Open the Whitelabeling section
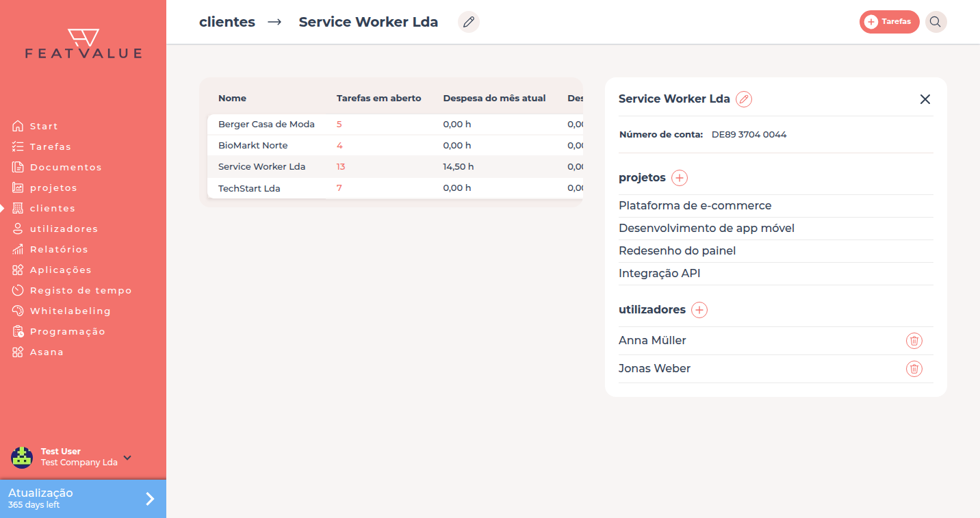Viewport: 980px width, 518px height. (x=70, y=311)
